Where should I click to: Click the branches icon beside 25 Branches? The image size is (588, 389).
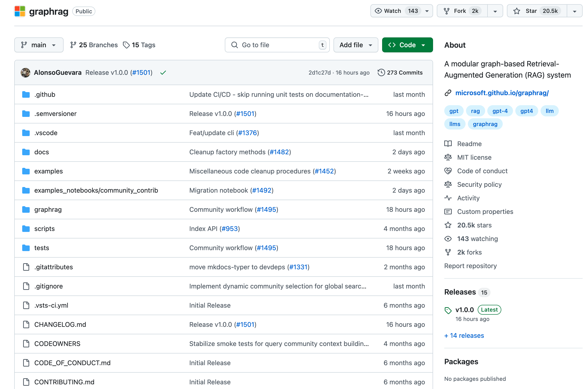(x=73, y=45)
